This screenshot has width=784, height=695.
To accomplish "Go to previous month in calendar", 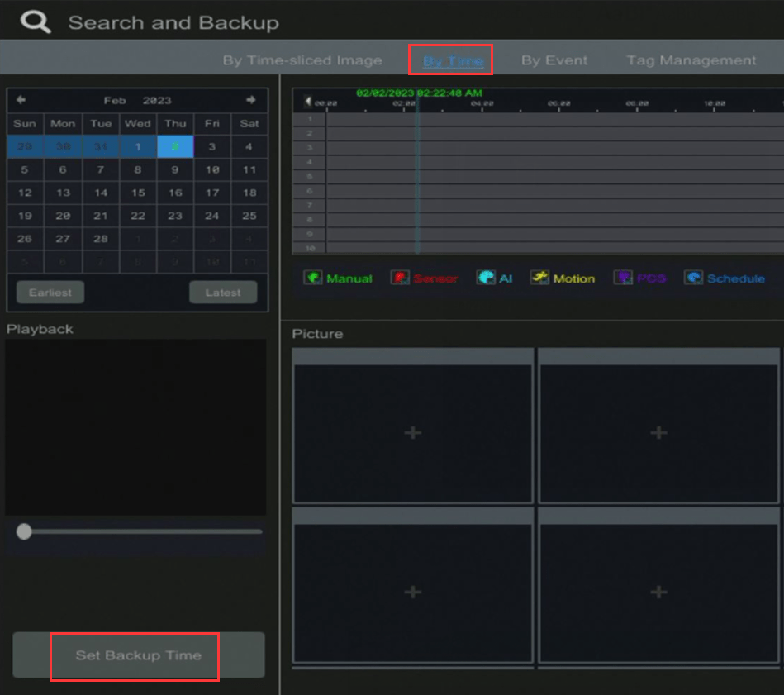I will (x=21, y=100).
